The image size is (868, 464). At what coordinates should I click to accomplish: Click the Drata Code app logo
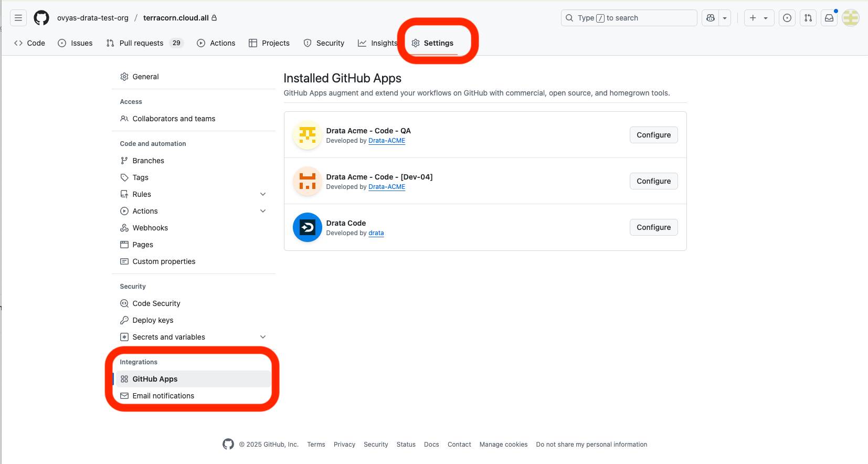point(308,227)
